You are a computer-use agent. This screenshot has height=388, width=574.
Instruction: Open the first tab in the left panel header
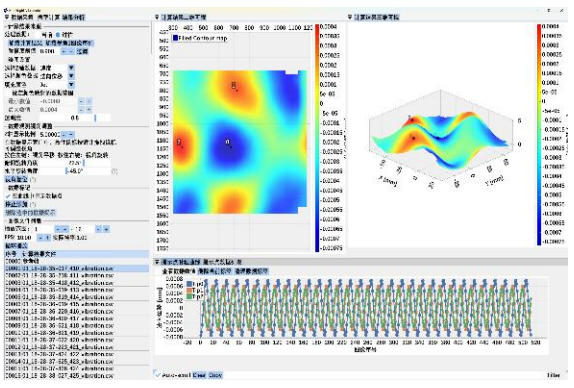(x=22, y=17)
